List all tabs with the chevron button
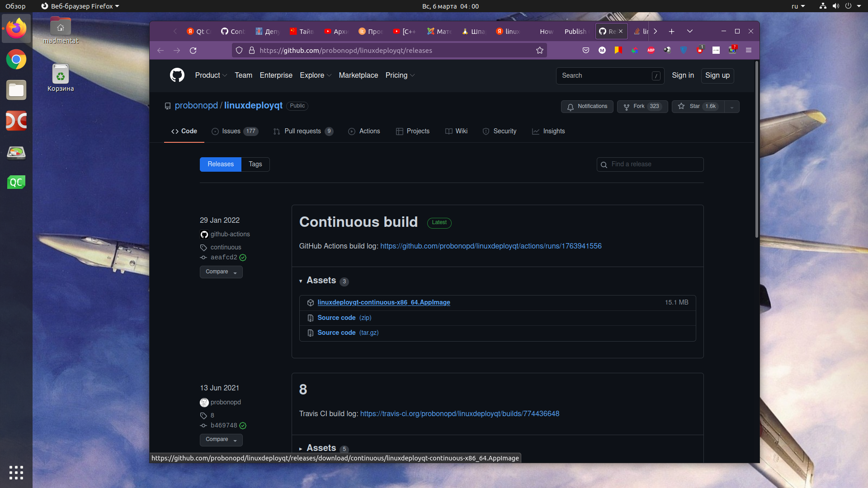The height and width of the screenshot is (488, 868). (689, 31)
